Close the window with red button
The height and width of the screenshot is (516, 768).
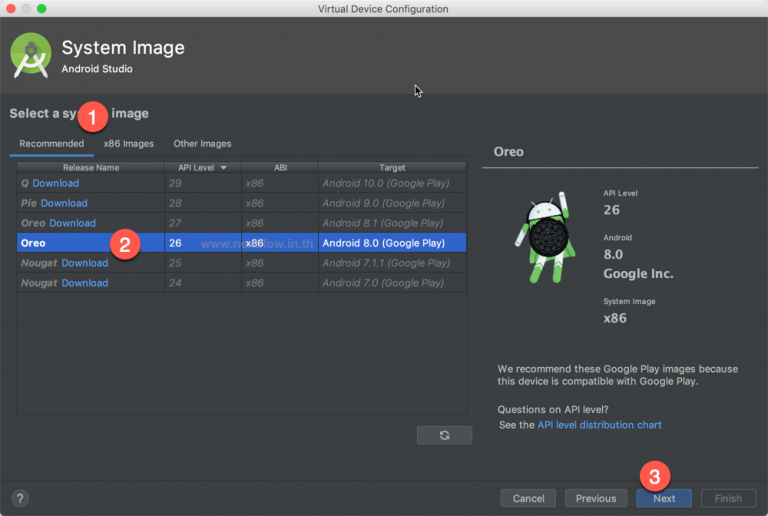11,8
